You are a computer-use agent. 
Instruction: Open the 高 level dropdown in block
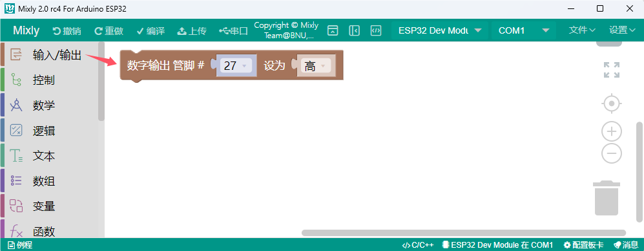(x=315, y=65)
